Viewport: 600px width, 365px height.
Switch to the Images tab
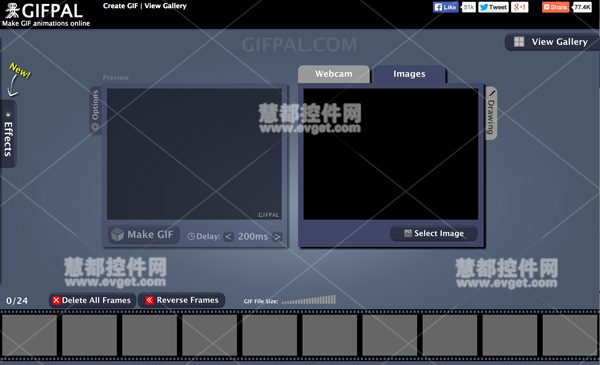(409, 74)
